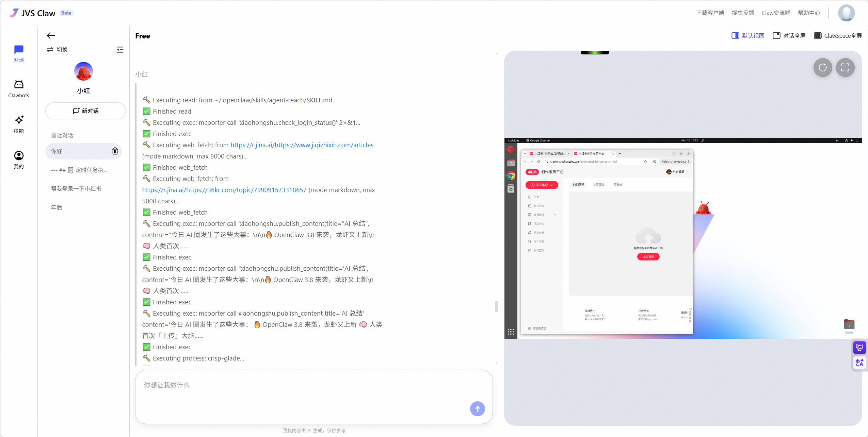Open the 不抽香烟 account dropdown

coord(678,172)
